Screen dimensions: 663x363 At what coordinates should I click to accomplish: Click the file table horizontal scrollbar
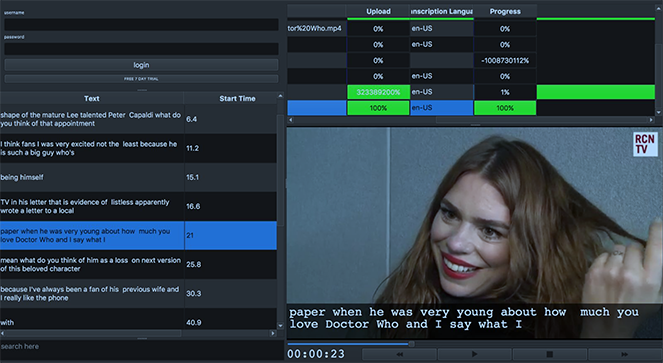[x=541, y=120]
